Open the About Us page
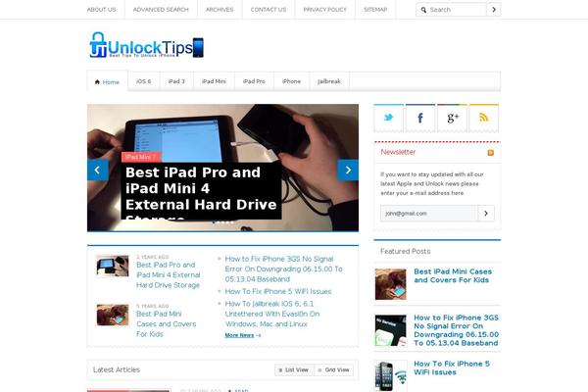Screen dimensions: 588x392 [x=102, y=10]
